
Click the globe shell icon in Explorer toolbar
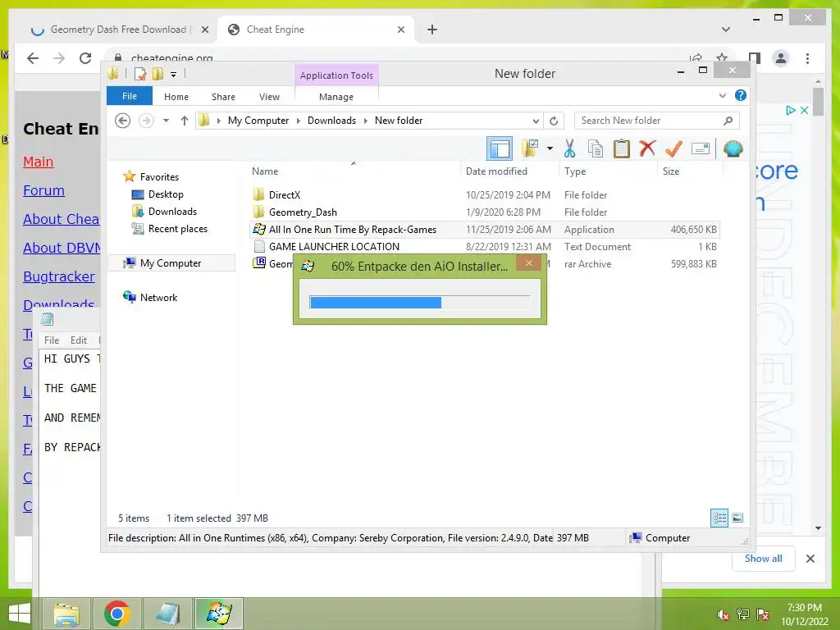click(733, 148)
